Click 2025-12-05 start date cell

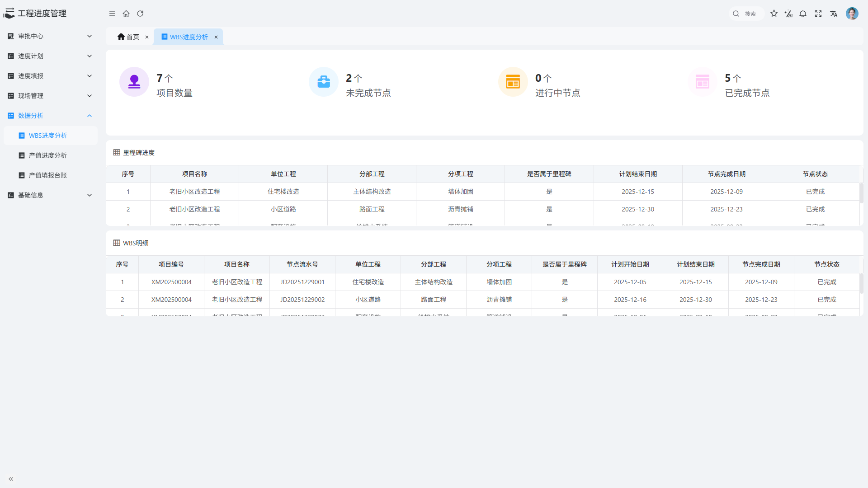pyautogui.click(x=630, y=282)
